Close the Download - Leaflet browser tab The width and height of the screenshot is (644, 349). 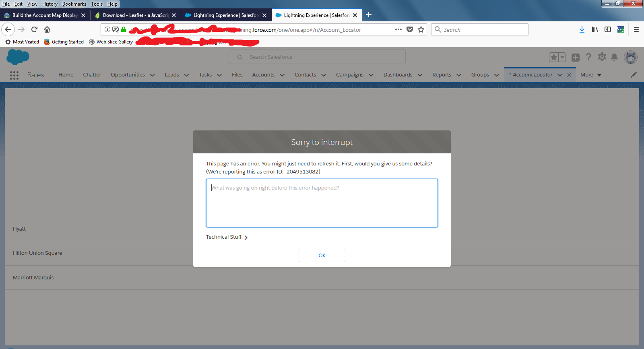coord(174,15)
